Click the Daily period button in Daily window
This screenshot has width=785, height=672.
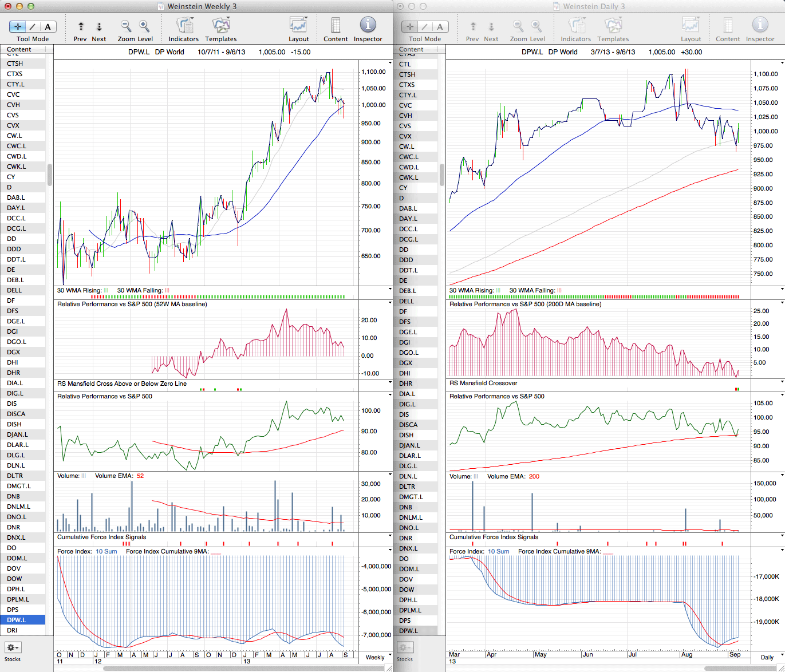point(767,657)
